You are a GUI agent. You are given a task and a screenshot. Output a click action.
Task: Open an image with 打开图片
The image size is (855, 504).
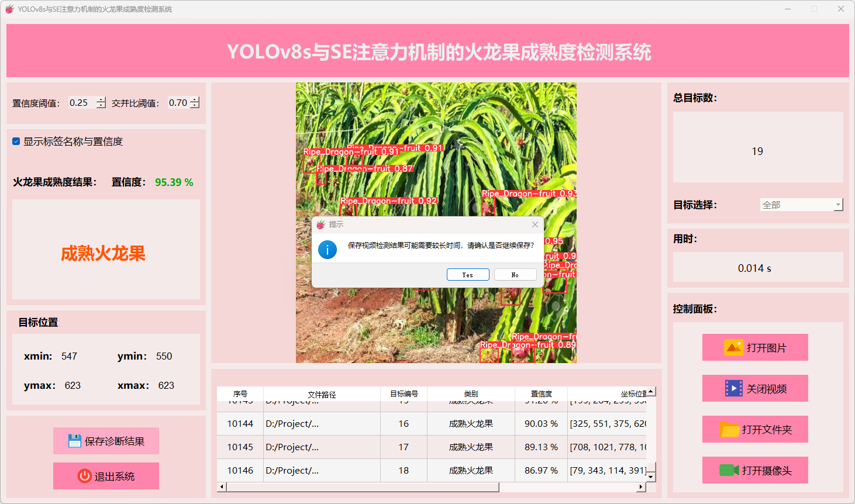(x=755, y=347)
